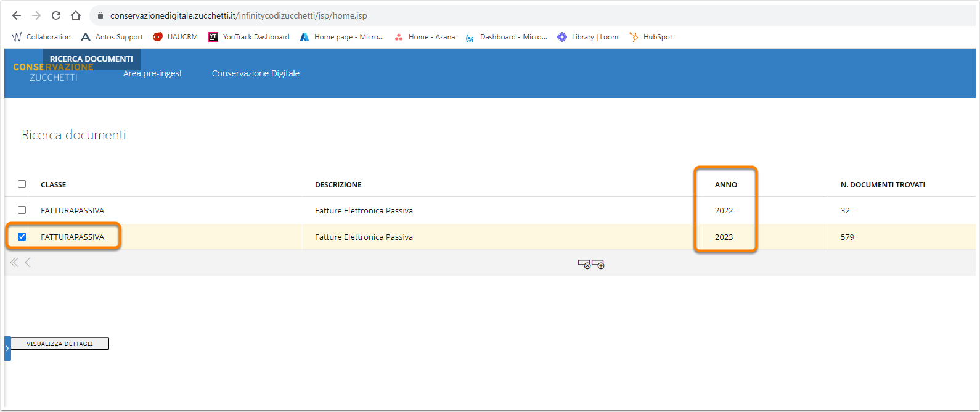Uncheck the FATTURAPASSIVA 2023 row checkbox
This screenshot has width=980, height=412.
[22, 236]
